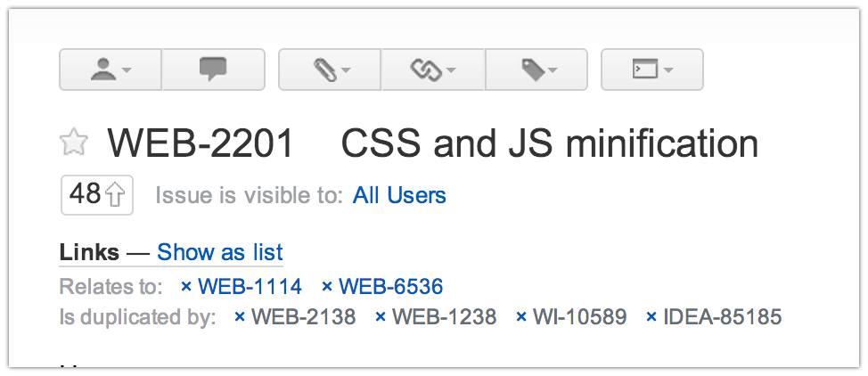The image size is (868, 376).
Task: Click Show as list link
Action: click(x=220, y=252)
